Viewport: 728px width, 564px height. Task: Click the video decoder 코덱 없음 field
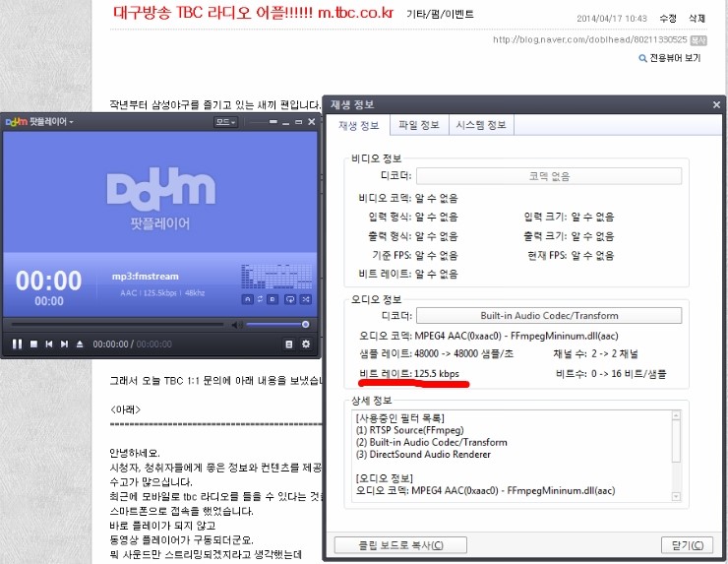pos(549,176)
